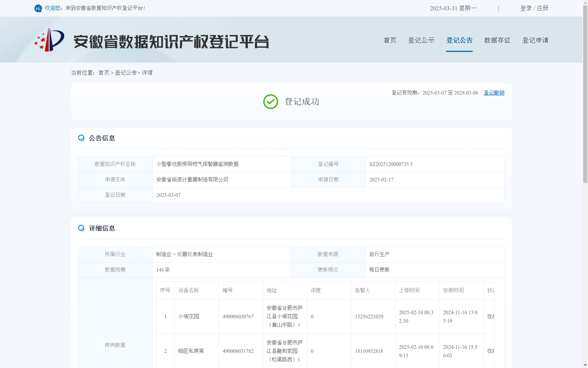Viewport: 588px width, 368px height.
Task: Click device number 490006030767
Action: [238, 316]
